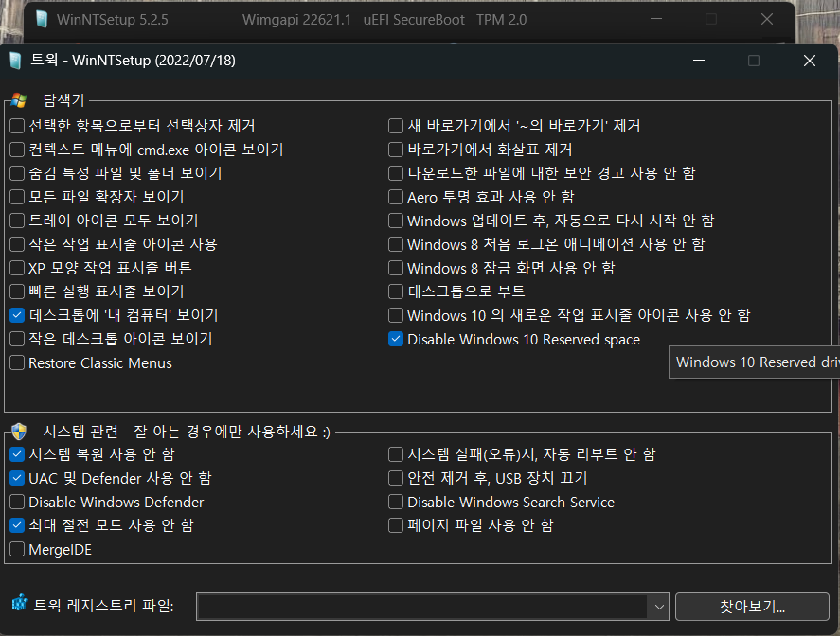Enable 데스크톱으로 부트 option
840x636 pixels.
click(395, 291)
